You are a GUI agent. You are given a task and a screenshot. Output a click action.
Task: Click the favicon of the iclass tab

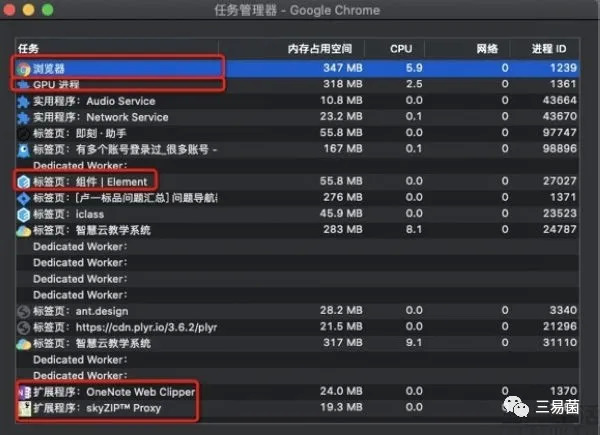click(24, 214)
